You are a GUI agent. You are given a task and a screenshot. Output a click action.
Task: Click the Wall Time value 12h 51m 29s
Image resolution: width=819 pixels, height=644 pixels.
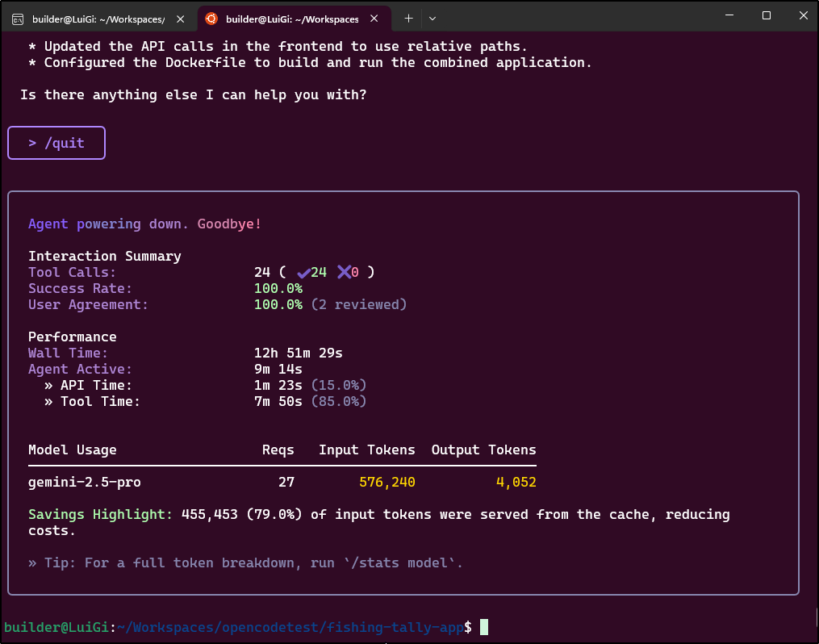tap(299, 353)
